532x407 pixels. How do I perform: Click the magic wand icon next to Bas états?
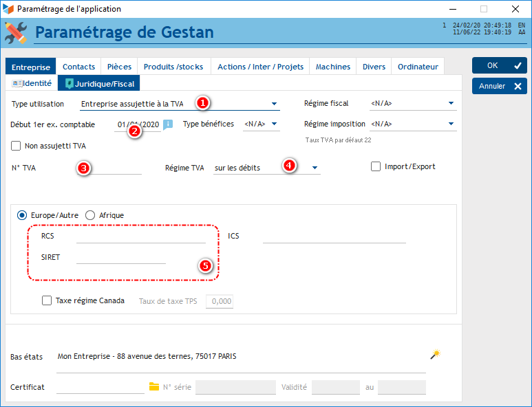pos(434,355)
